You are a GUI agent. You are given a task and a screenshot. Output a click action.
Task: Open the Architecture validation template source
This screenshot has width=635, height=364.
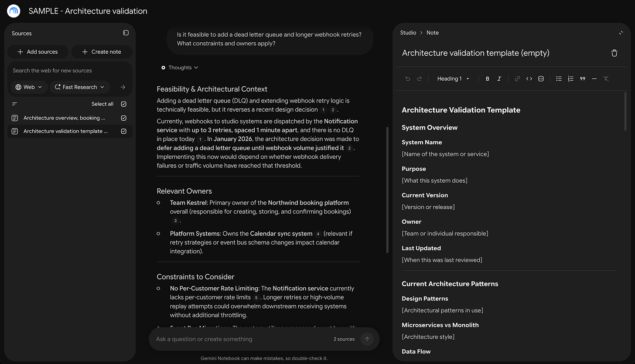click(65, 131)
